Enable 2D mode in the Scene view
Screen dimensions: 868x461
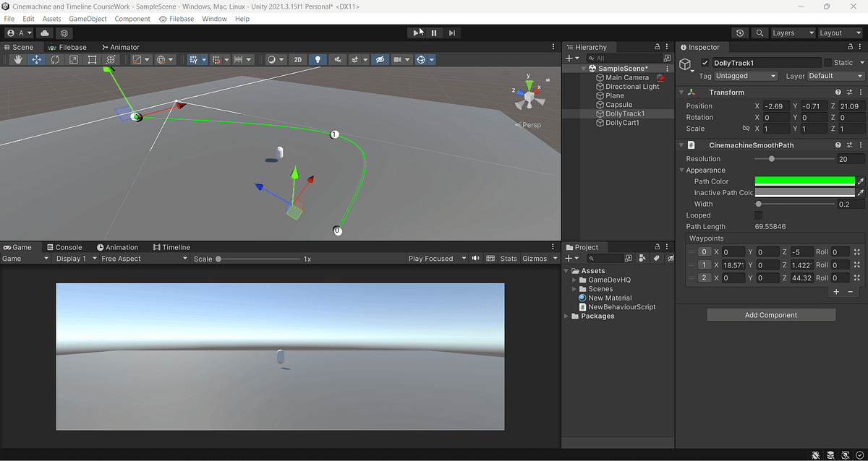tap(298, 59)
